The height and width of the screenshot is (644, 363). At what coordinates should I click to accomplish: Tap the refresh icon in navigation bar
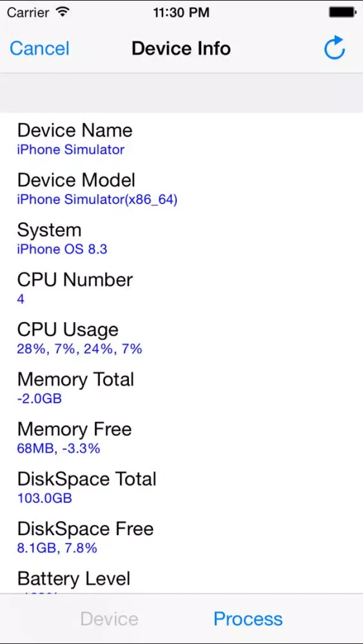(x=334, y=48)
